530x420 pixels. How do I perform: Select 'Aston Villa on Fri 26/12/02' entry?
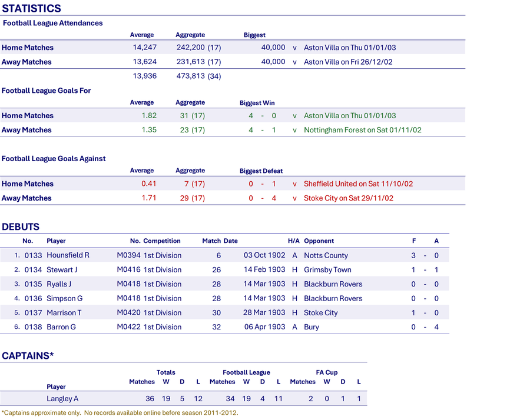click(x=348, y=62)
